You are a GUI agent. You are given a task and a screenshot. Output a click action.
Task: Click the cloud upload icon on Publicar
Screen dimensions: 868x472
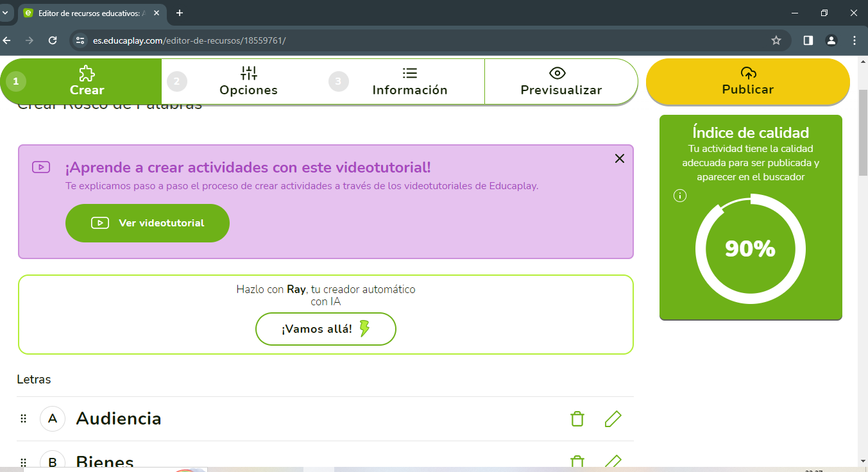pyautogui.click(x=748, y=72)
